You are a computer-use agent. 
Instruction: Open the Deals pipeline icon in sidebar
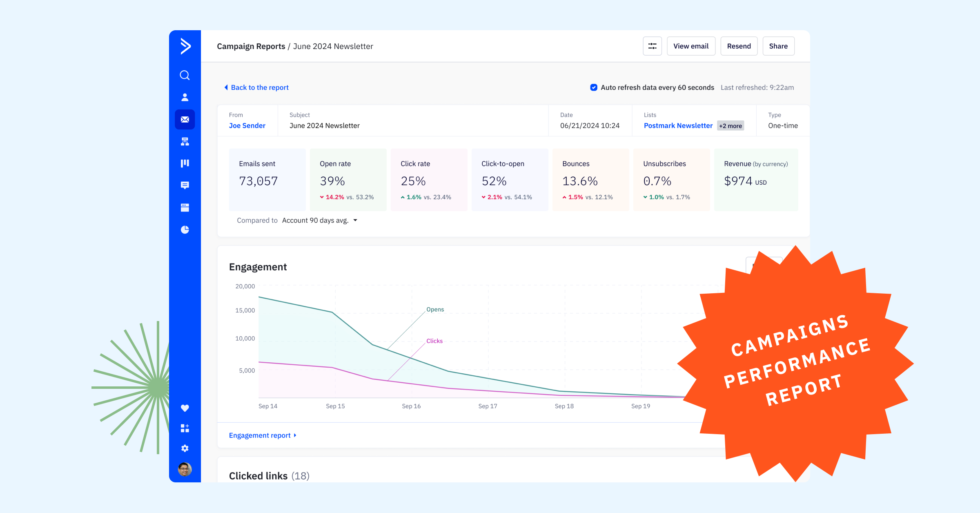185,163
